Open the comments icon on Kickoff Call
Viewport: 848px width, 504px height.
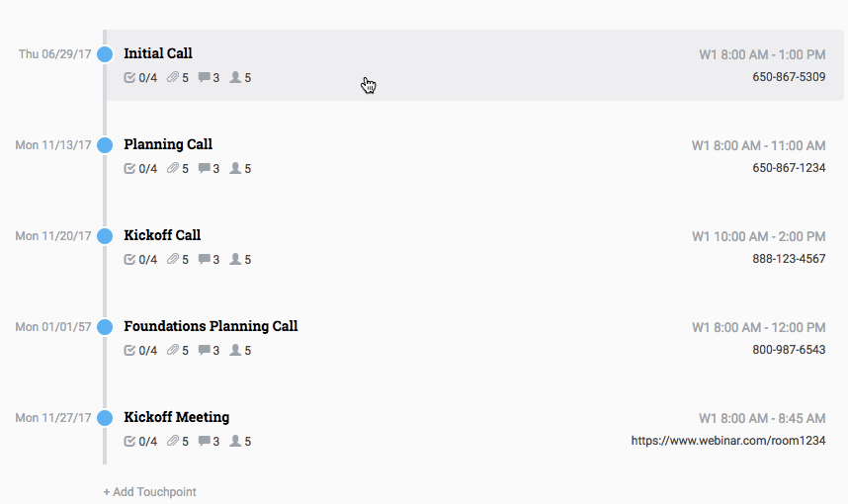point(205,260)
